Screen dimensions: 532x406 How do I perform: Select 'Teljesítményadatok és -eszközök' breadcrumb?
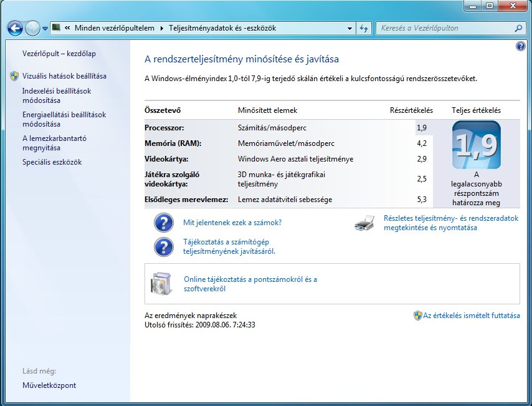click(x=222, y=28)
